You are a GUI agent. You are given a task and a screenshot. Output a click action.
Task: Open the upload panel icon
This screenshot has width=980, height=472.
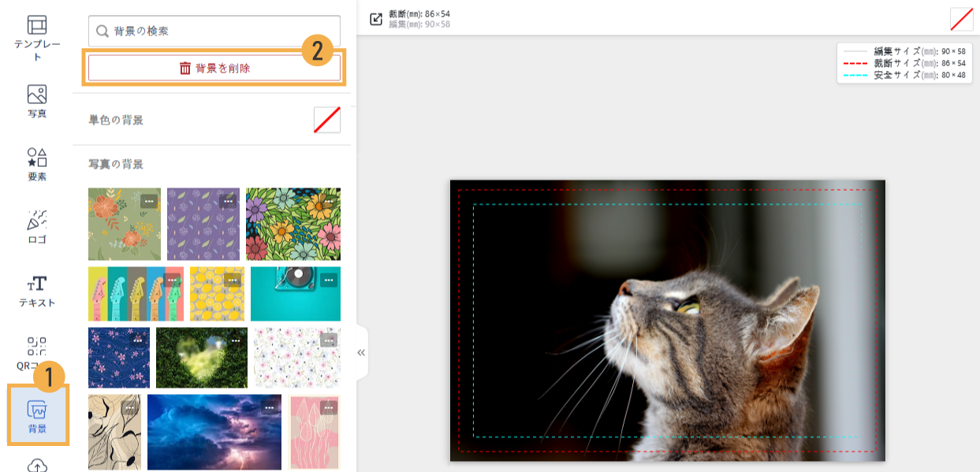(x=37, y=465)
